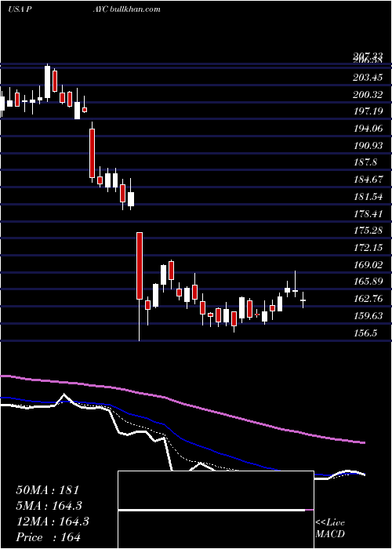Click the 181.54 price level label
The width and height of the screenshot is (392, 549).
coord(368,197)
